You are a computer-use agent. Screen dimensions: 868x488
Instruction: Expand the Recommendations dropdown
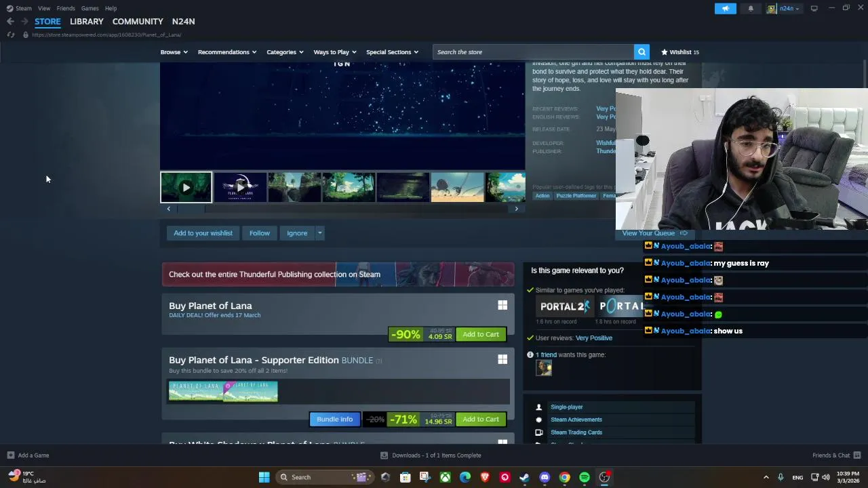[227, 52]
